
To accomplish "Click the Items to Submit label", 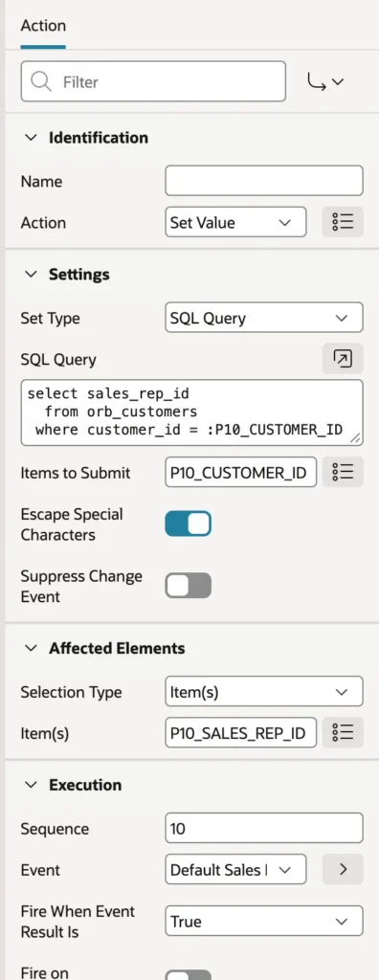I will [x=76, y=473].
